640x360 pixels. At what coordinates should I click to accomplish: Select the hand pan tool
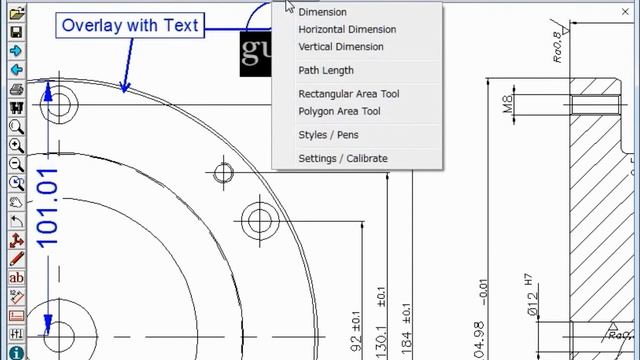tap(16, 202)
